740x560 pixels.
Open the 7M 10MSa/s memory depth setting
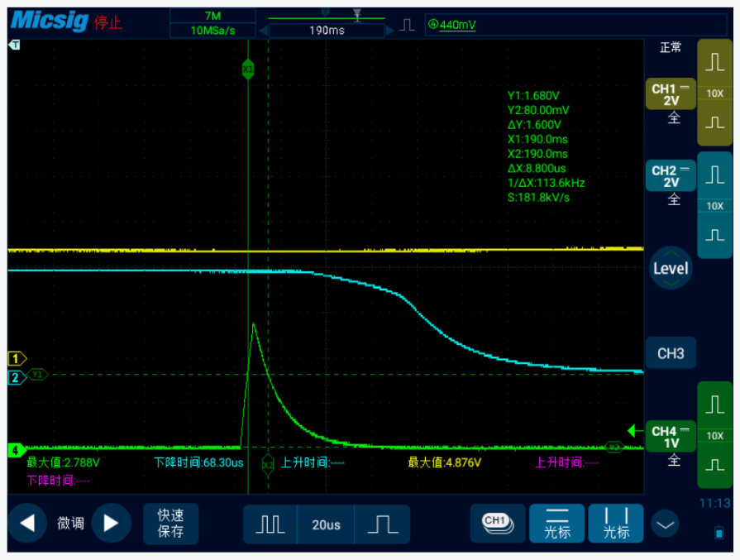212,23
